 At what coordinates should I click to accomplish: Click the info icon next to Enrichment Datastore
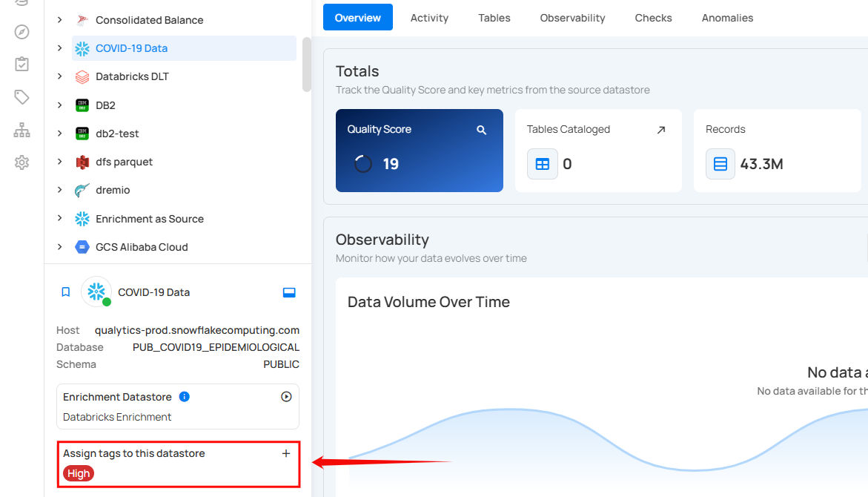[x=185, y=397]
